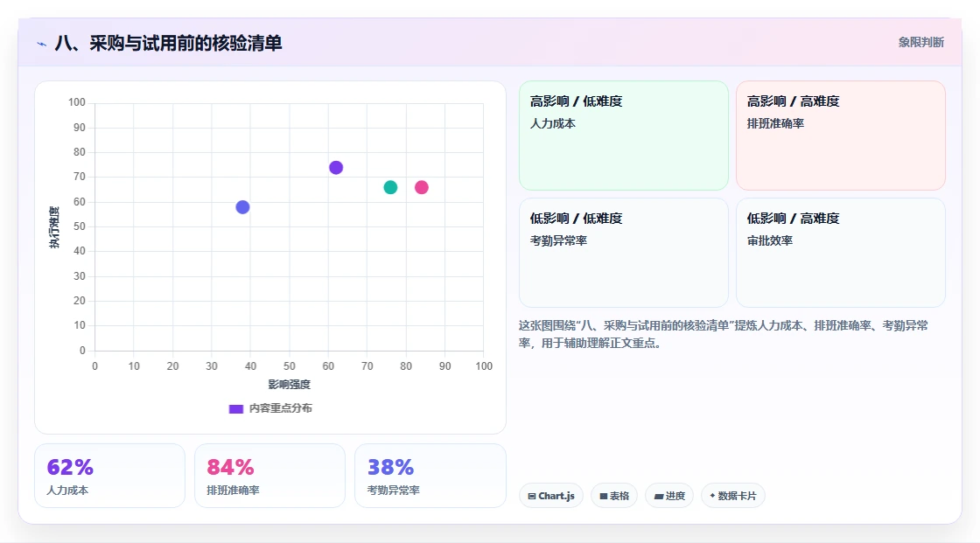Select the section title 八、采购与试用前的核验清单
980x543 pixels.
click(169, 43)
